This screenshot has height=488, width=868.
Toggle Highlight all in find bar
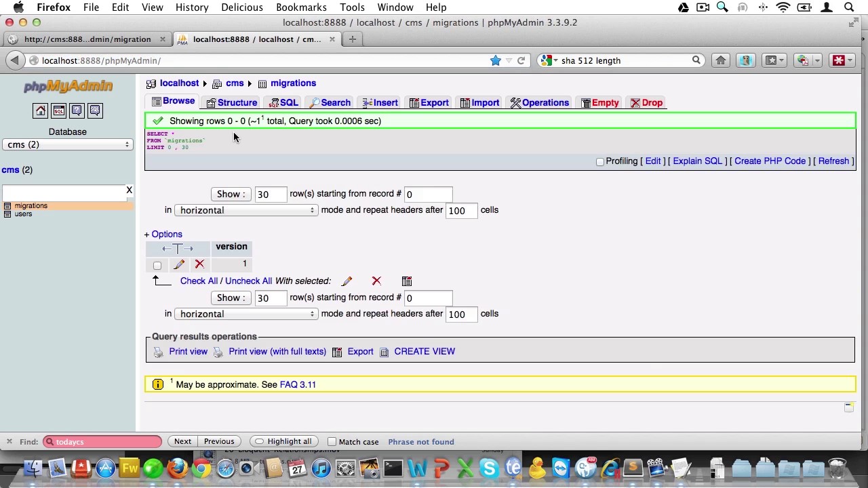click(283, 442)
